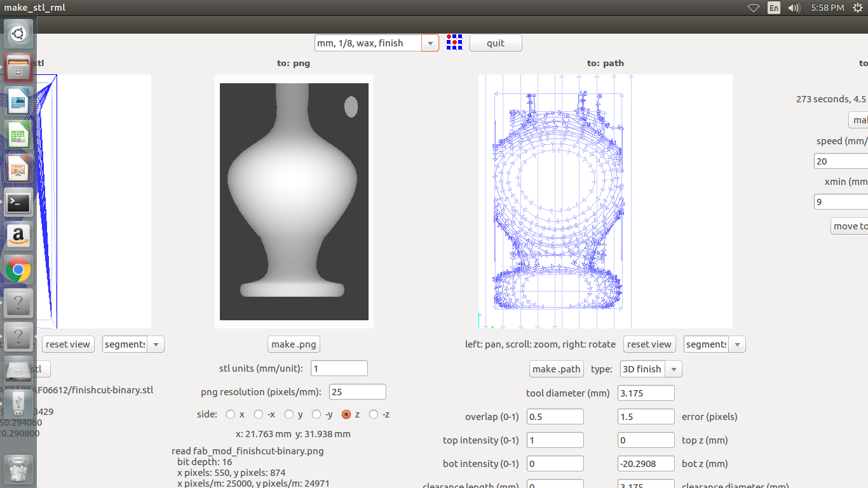Select the y side radio button

289,414
